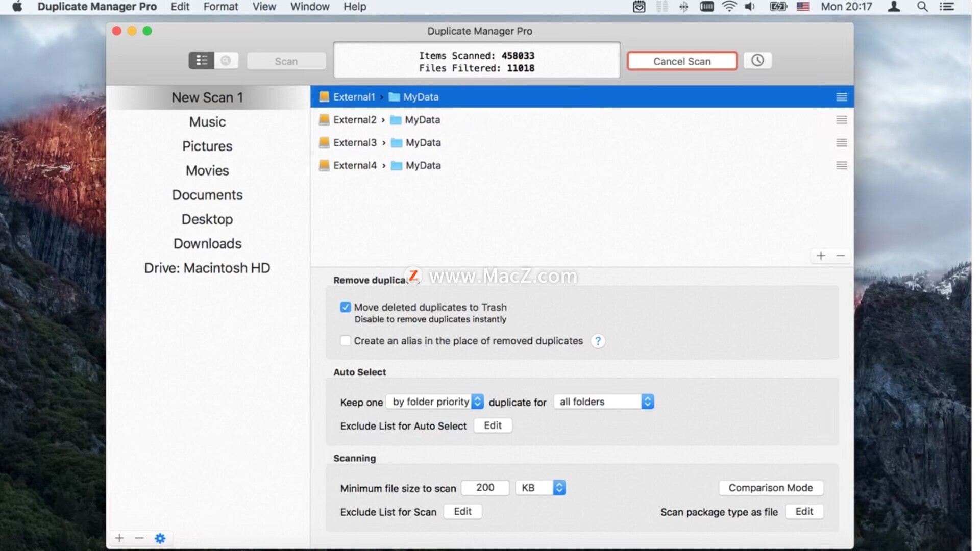
Task: Click the minimum file size field
Action: (485, 488)
